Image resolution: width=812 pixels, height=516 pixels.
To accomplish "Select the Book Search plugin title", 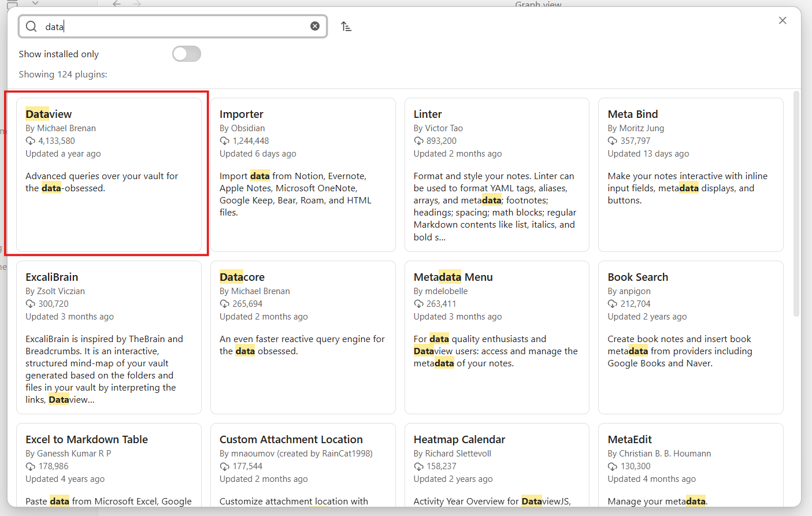I will tap(638, 277).
